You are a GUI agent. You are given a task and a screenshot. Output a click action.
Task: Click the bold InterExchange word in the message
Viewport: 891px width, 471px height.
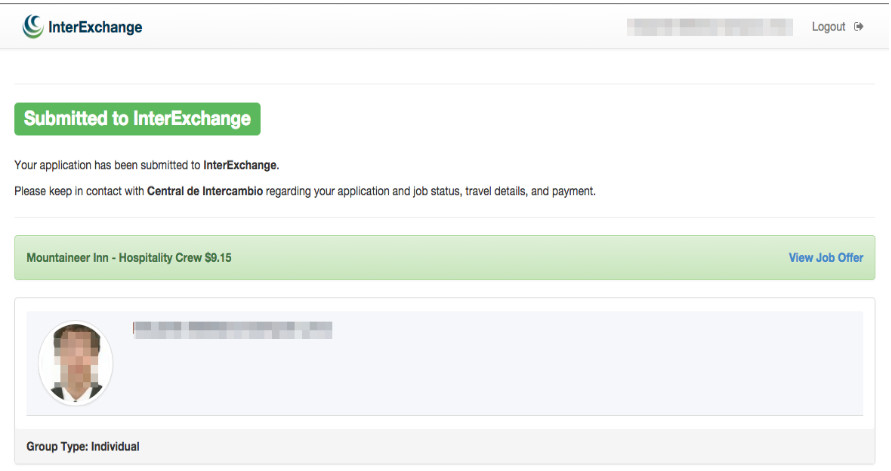tap(242, 165)
